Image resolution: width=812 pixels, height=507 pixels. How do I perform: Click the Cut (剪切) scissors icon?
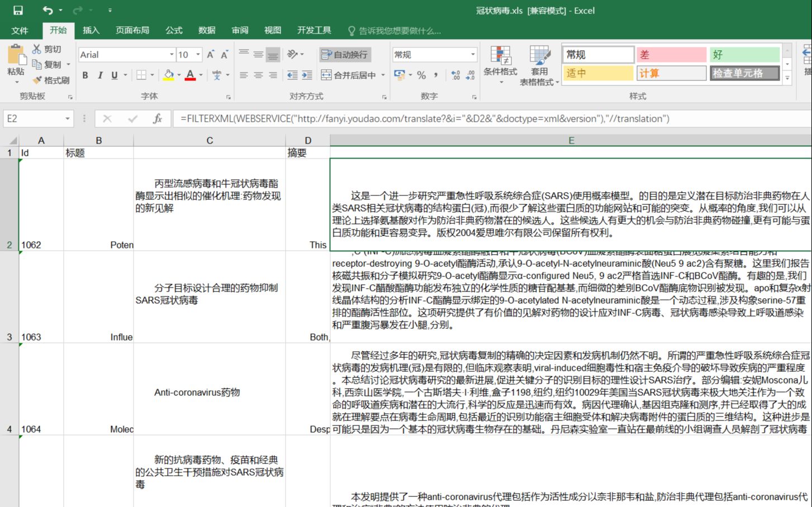point(37,49)
